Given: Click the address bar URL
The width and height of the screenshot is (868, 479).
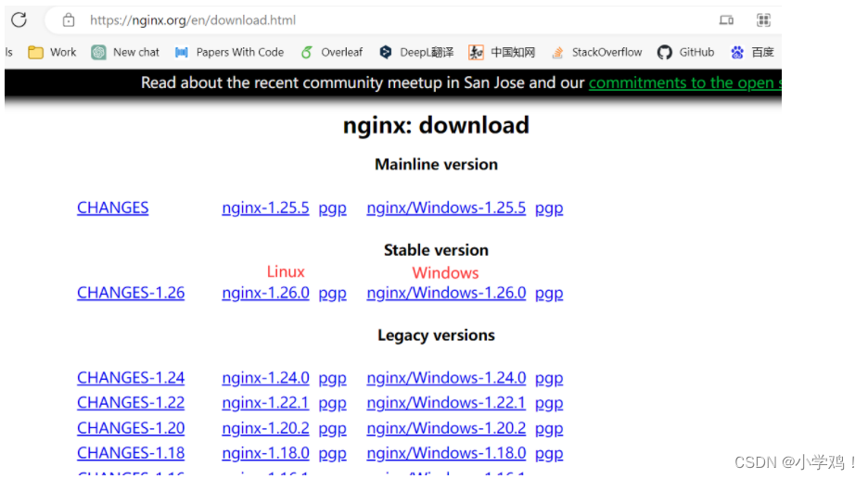Looking at the screenshot, I should pos(193,20).
